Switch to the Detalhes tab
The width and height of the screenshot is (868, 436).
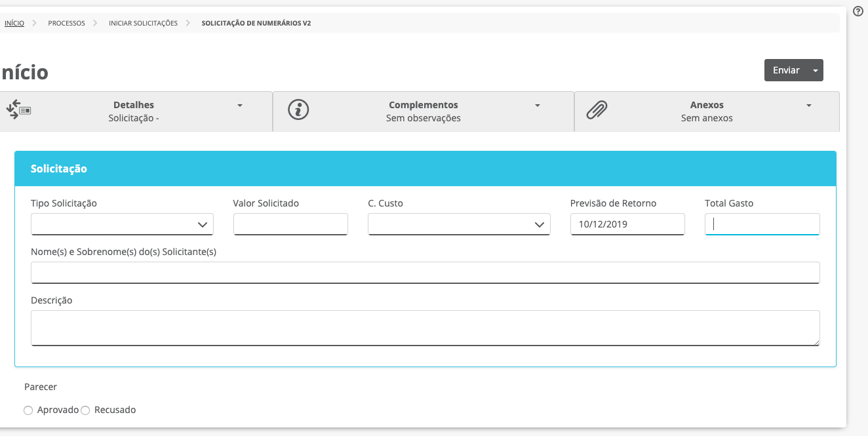(x=135, y=111)
